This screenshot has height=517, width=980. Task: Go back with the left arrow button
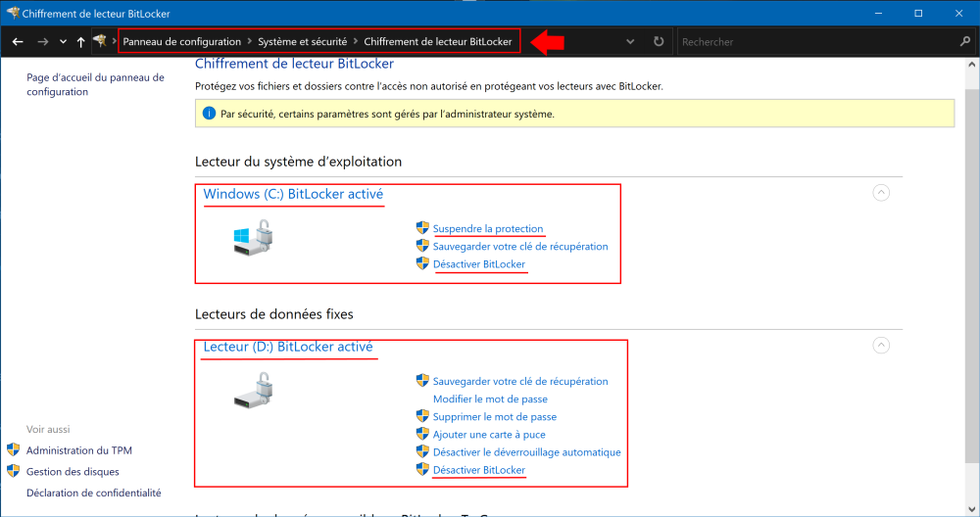(x=18, y=42)
